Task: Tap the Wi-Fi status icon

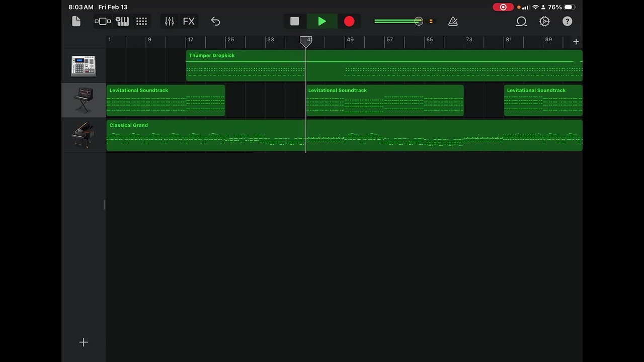Action: [535, 7]
